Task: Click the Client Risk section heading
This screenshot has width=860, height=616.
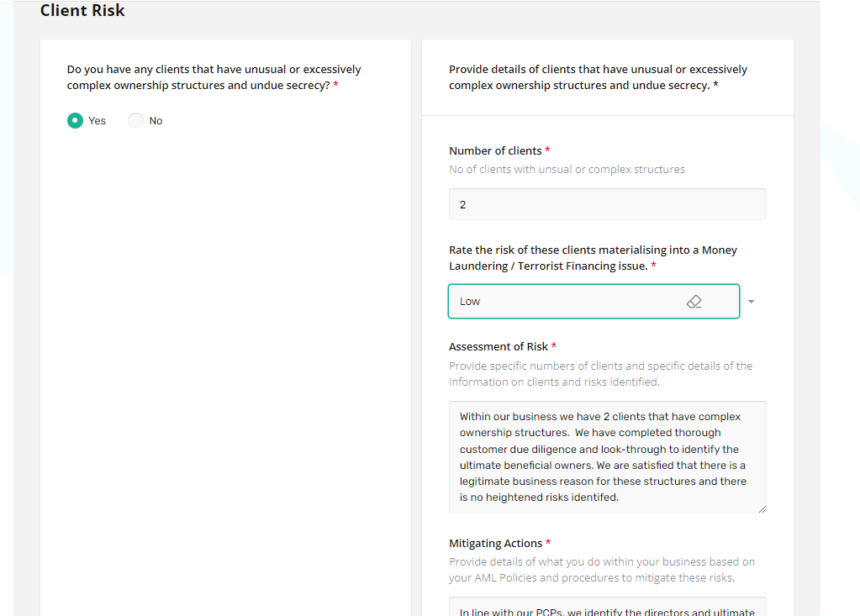Action: pyautogui.click(x=82, y=11)
